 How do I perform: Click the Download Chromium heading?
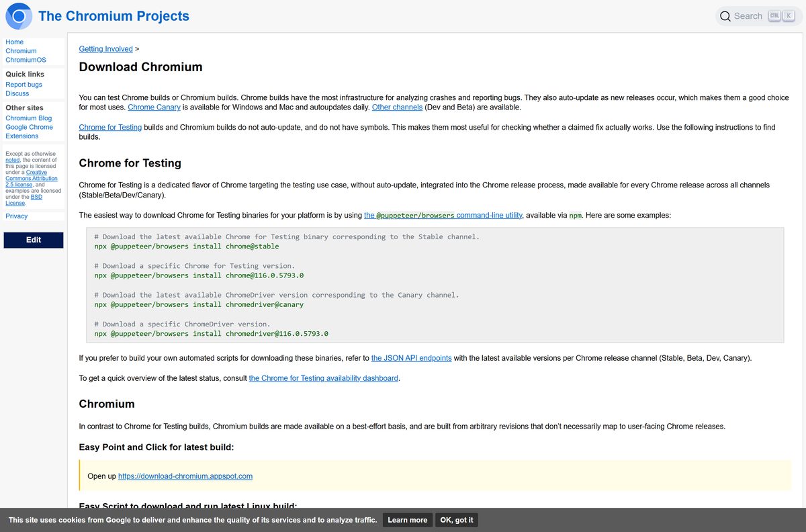pos(140,67)
